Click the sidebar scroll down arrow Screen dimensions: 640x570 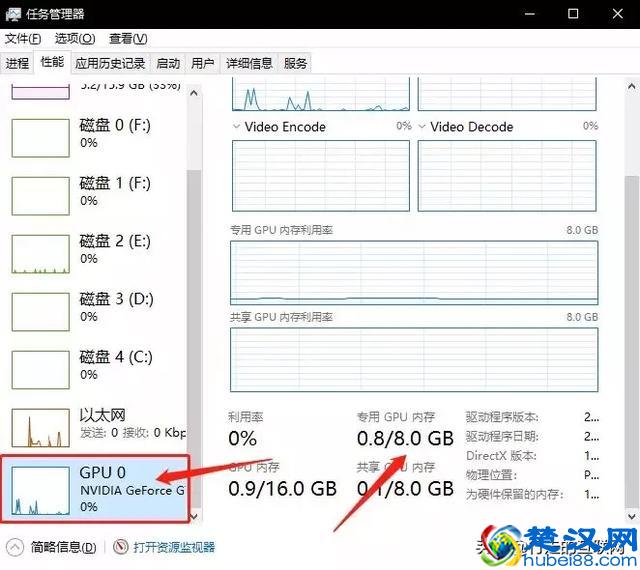pyautogui.click(x=194, y=516)
